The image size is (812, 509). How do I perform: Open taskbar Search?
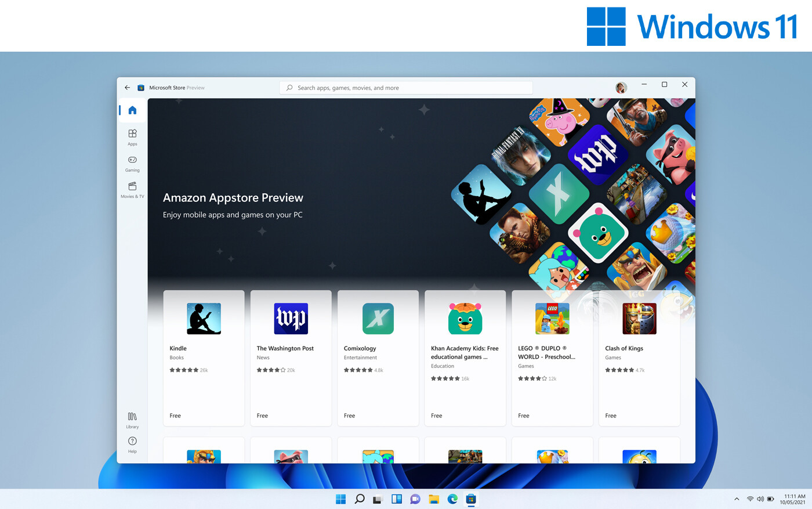[360, 499]
